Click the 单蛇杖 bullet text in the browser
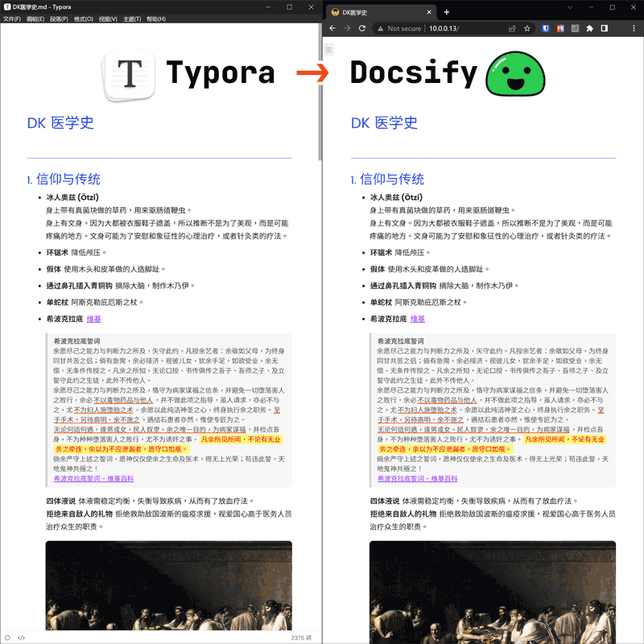Viewport: 644px width, 644px height. pos(381,303)
